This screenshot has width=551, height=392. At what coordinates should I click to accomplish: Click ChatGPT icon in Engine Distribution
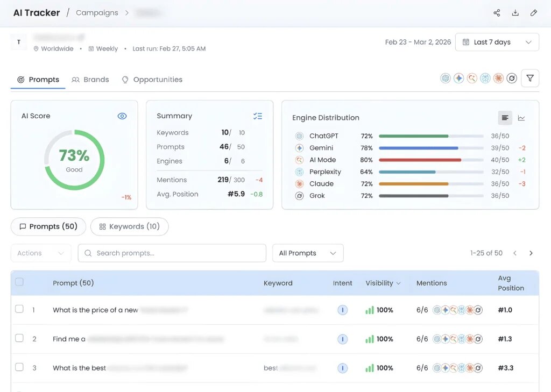pyautogui.click(x=299, y=136)
